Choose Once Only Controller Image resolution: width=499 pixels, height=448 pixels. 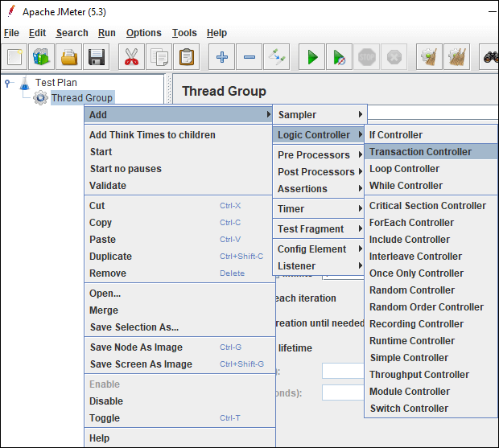point(431,273)
